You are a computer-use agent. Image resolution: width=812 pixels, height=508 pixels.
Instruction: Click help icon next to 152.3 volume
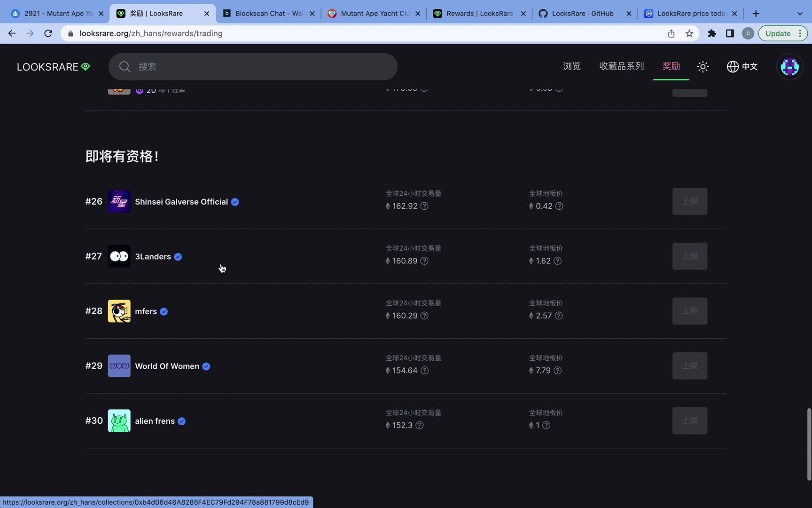[420, 425]
